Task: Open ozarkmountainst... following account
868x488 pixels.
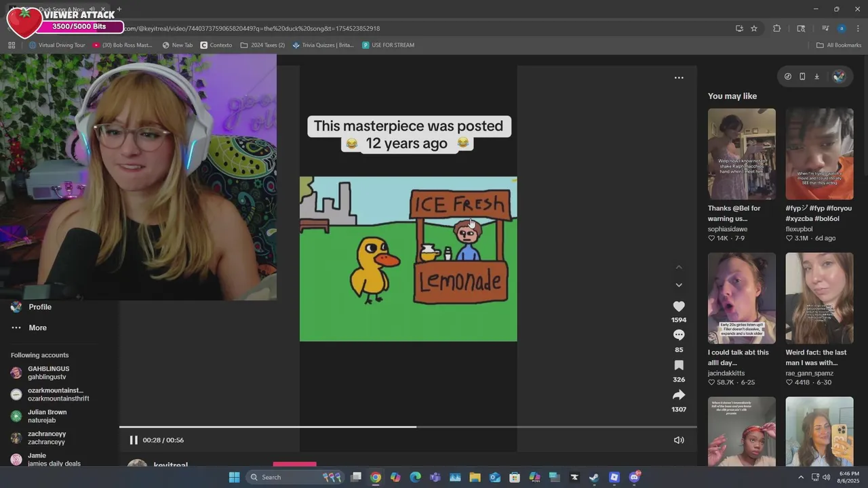Action: click(x=50, y=394)
